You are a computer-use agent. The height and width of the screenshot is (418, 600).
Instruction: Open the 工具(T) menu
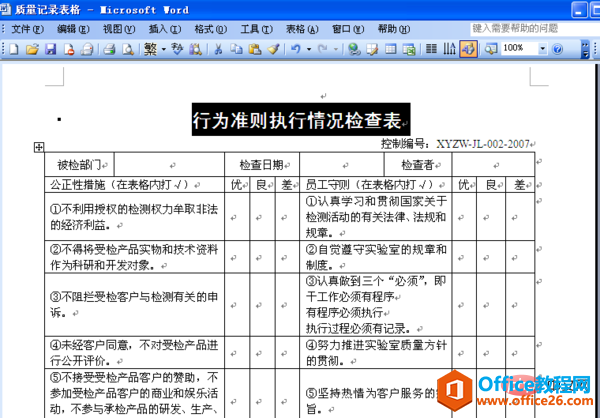point(256,29)
